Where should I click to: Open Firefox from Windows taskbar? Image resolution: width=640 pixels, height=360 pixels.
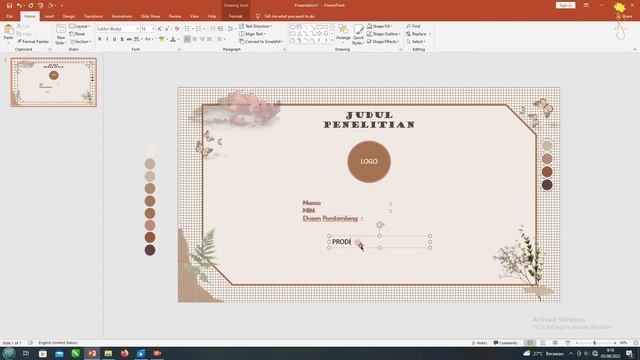coord(124,353)
